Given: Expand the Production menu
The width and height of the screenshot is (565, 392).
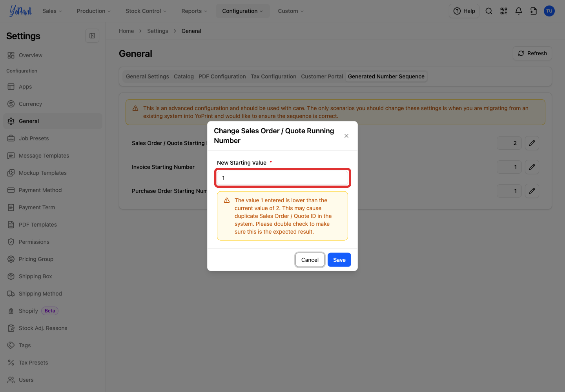Looking at the screenshot, I should click(94, 11).
